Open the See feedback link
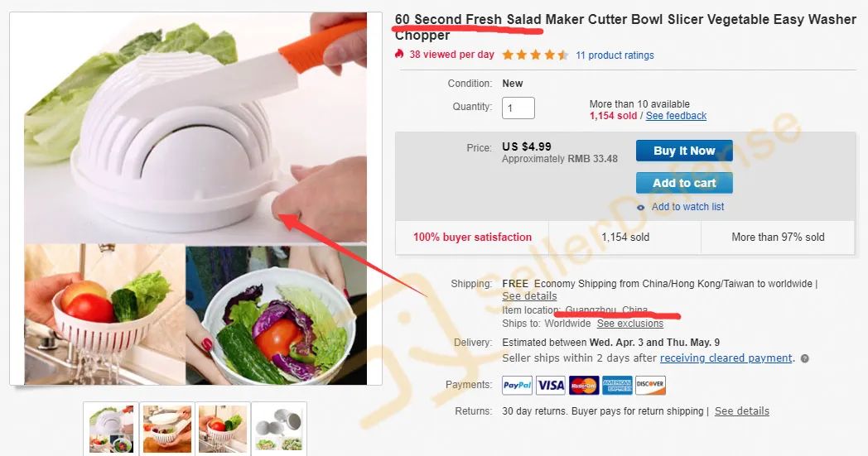This screenshot has width=868, height=456. 676,116
